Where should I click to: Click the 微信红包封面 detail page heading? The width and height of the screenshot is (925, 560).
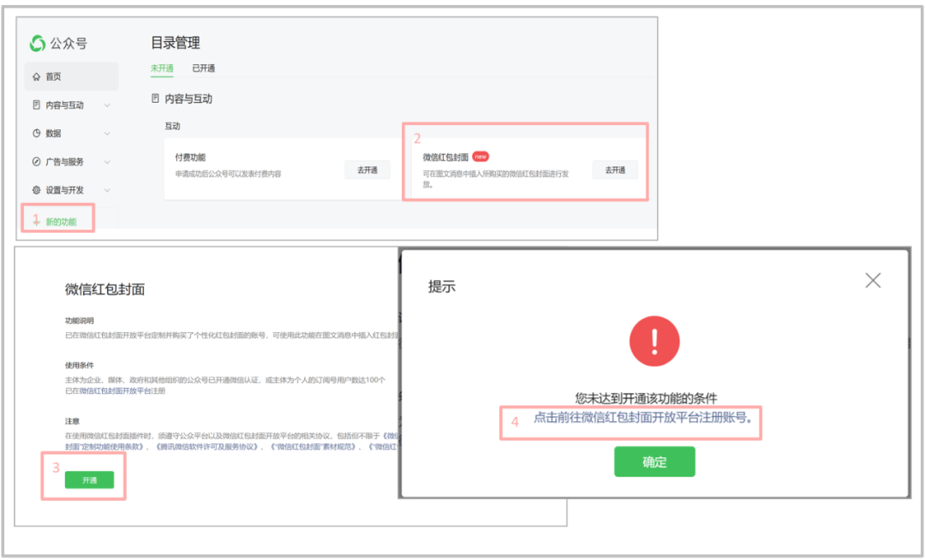(105, 289)
